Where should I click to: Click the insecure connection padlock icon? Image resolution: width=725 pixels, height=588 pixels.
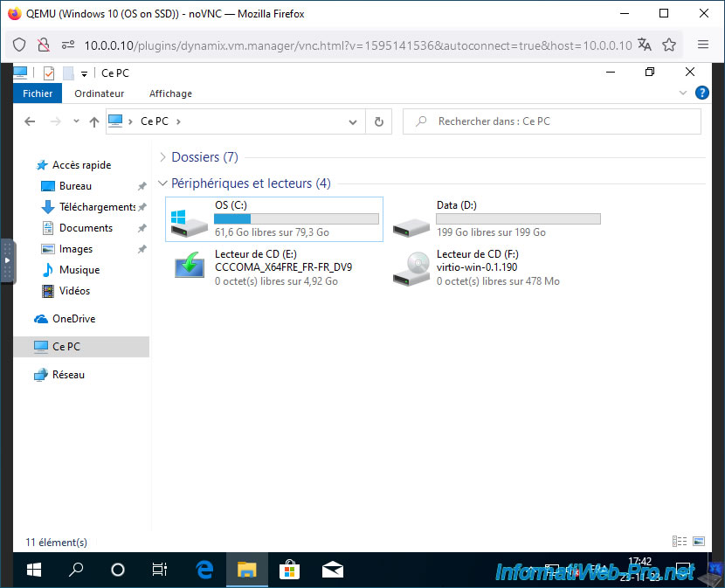pos(44,45)
